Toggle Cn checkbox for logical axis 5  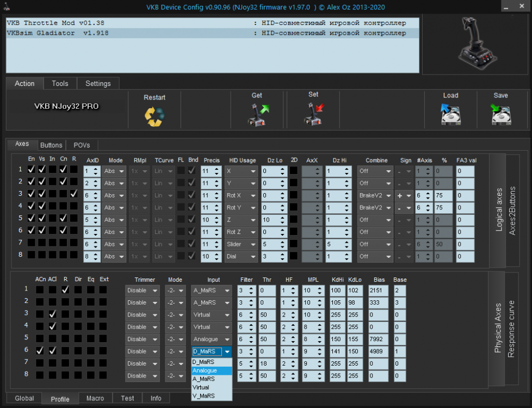63,218
